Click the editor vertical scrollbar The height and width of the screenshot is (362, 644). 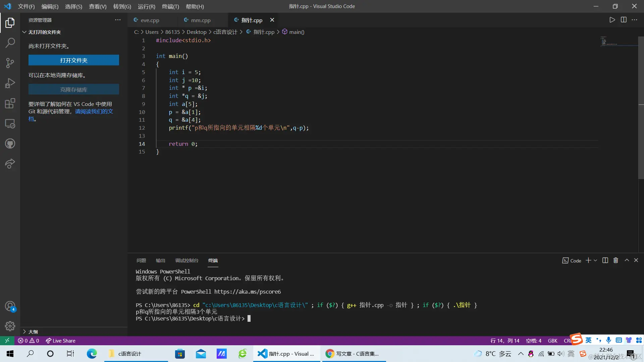tap(641, 107)
